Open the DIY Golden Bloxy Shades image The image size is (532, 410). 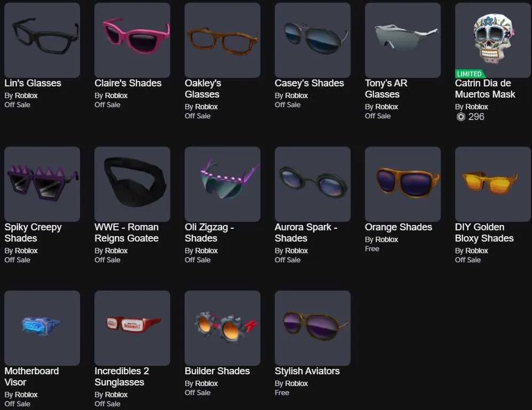pyautogui.click(x=493, y=184)
